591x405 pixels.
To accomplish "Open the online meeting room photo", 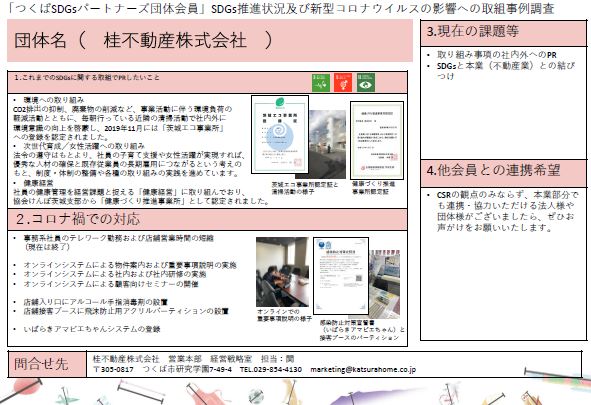I will (x=282, y=272).
